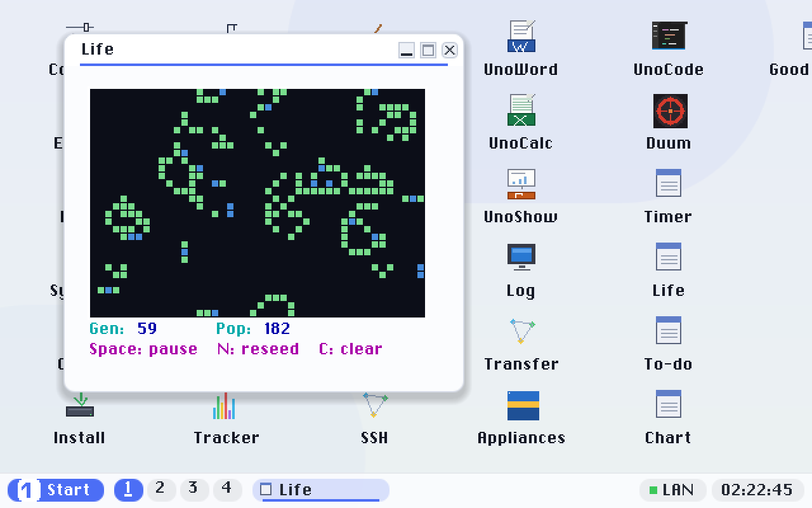This screenshot has width=812, height=508.
Task: Open the UnoWord desktop icon
Action: [x=521, y=48]
